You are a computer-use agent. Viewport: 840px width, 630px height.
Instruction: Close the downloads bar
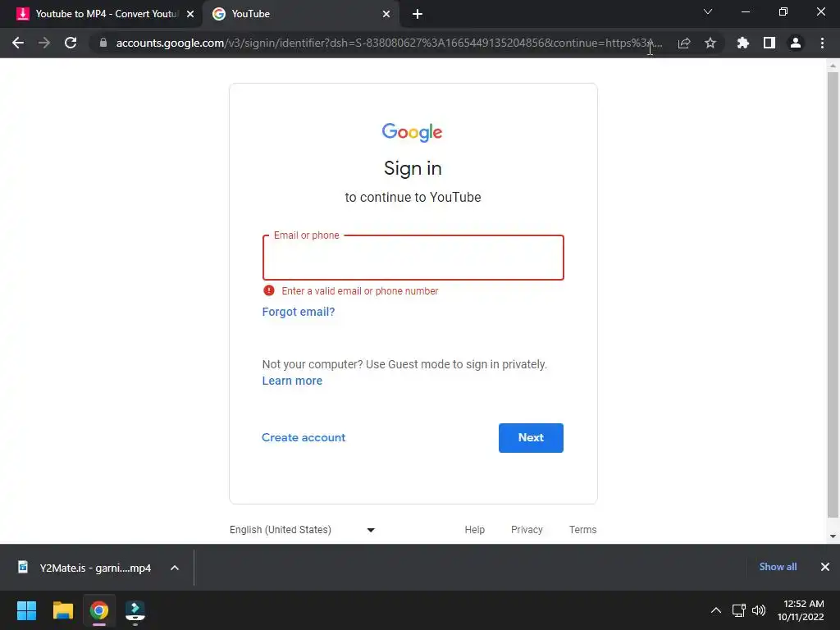825,567
